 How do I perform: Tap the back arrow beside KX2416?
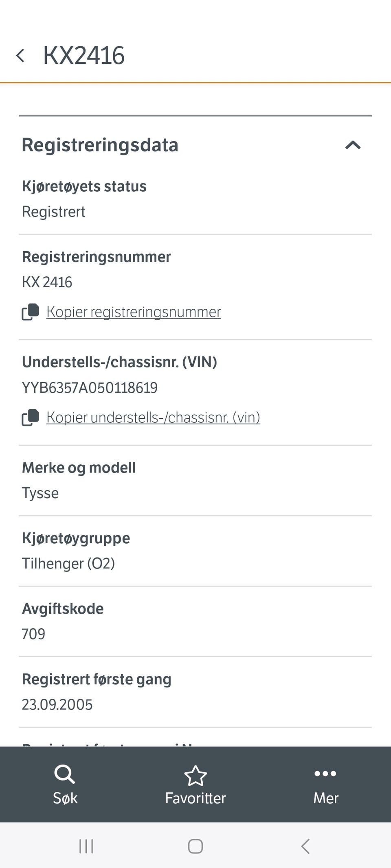(x=20, y=55)
